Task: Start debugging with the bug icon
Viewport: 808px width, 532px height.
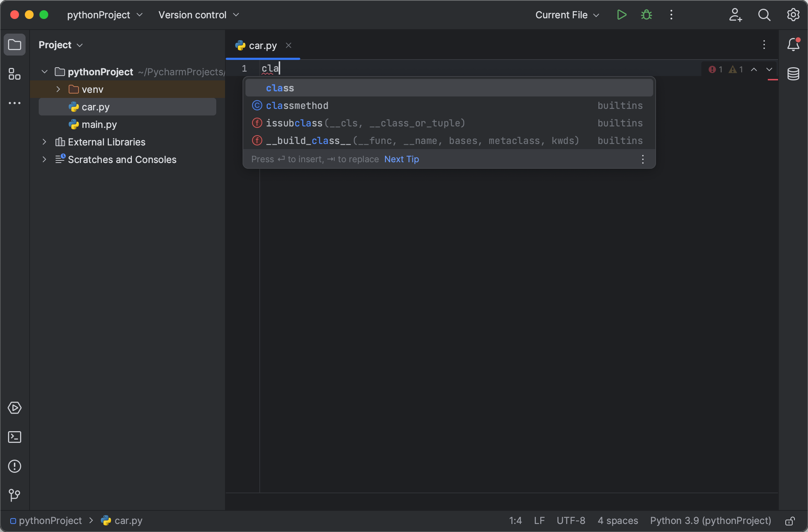Action: (646, 15)
